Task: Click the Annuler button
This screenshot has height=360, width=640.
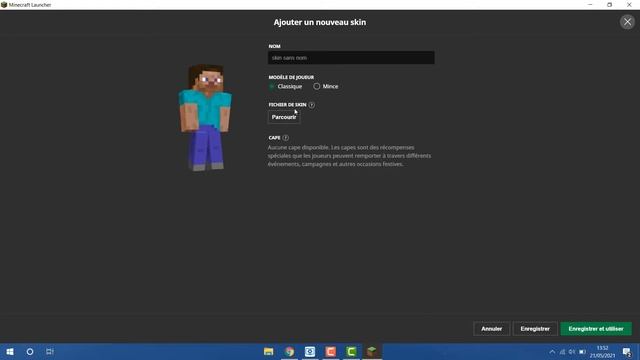Action: coord(491,329)
